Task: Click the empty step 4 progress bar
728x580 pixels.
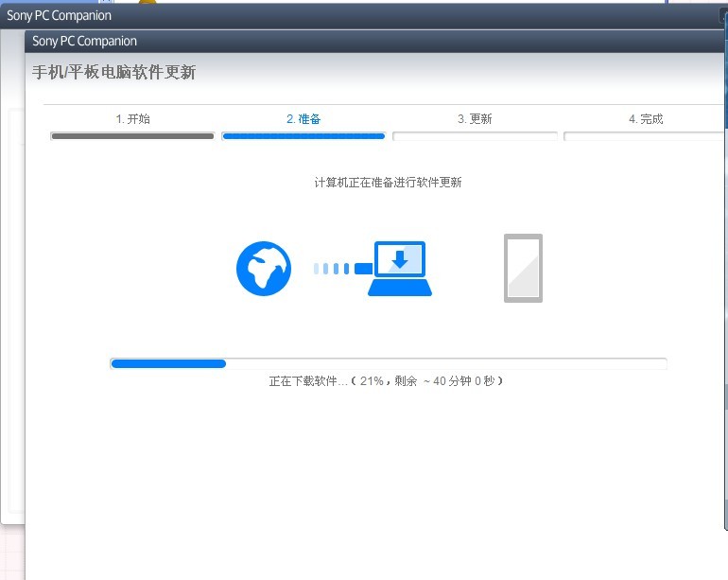Action: 646,136
